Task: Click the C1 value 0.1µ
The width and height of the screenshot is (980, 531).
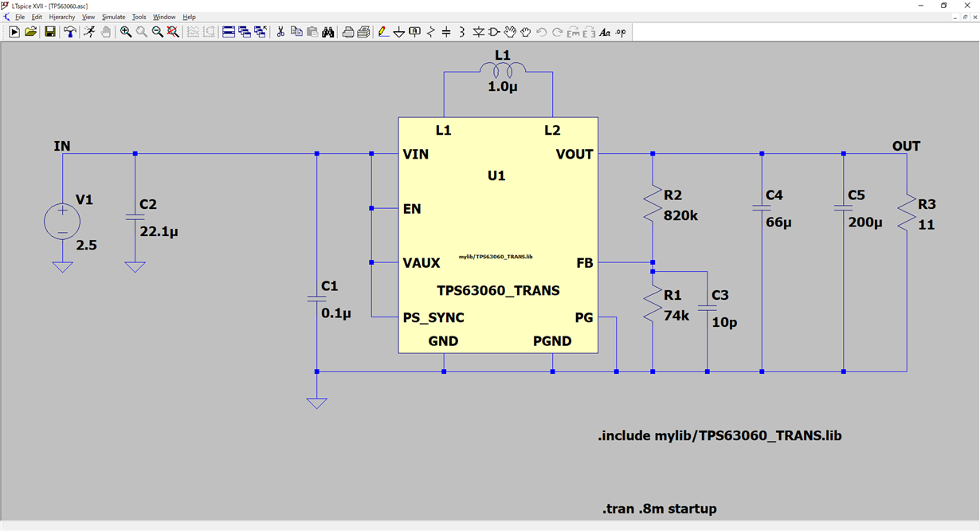Action: pos(335,314)
